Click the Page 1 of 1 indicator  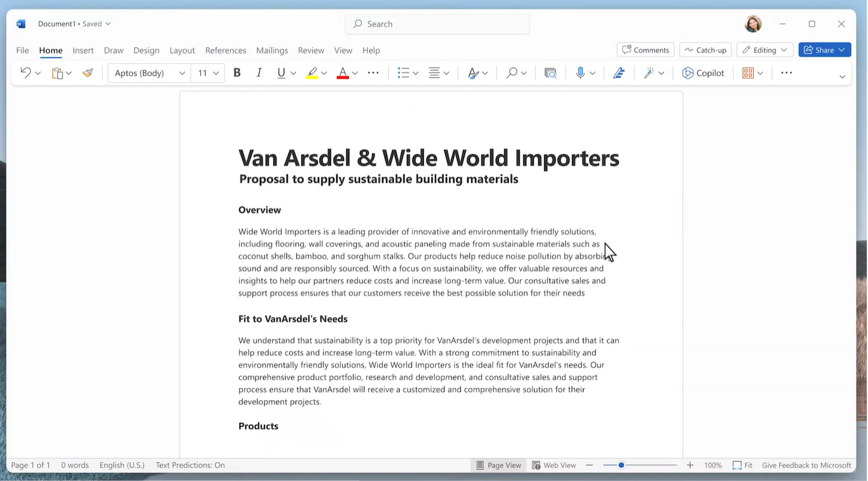[31, 465]
